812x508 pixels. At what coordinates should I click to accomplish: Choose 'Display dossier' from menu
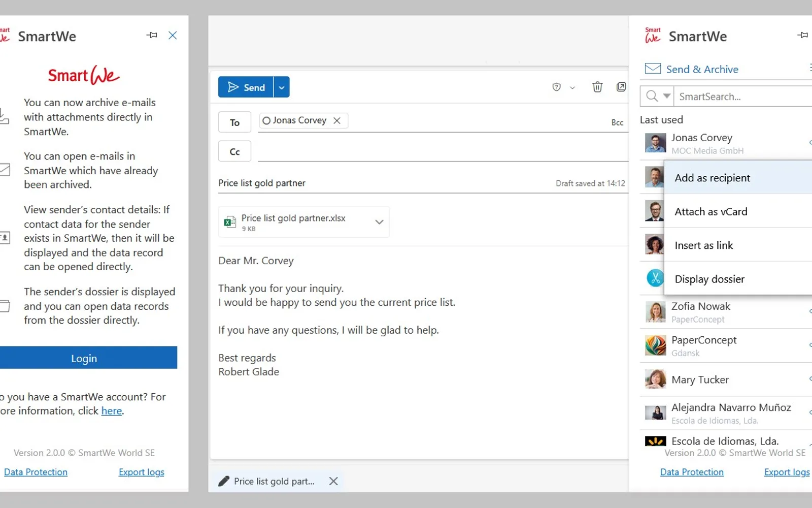pyautogui.click(x=738, y=278)
